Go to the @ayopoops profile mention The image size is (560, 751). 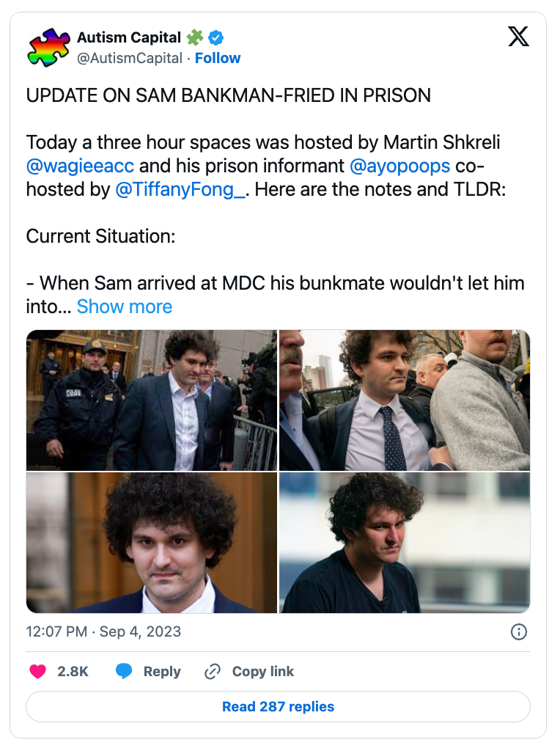[402, 166]
